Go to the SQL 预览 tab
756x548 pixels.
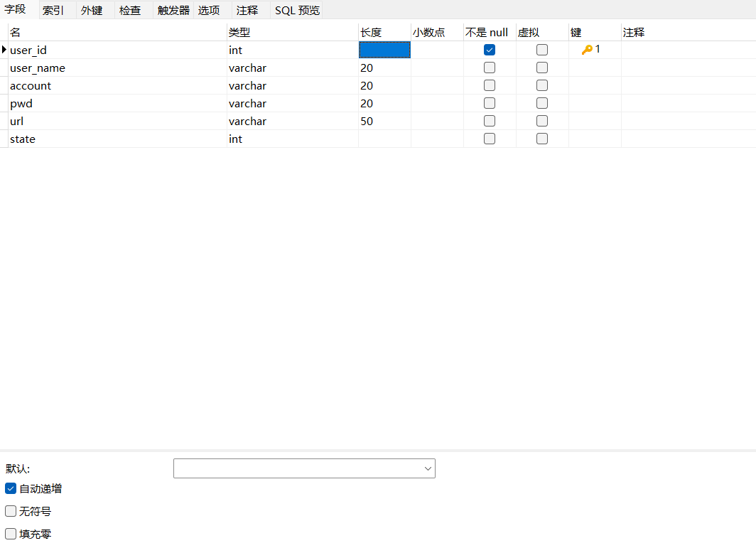[297, 10]
